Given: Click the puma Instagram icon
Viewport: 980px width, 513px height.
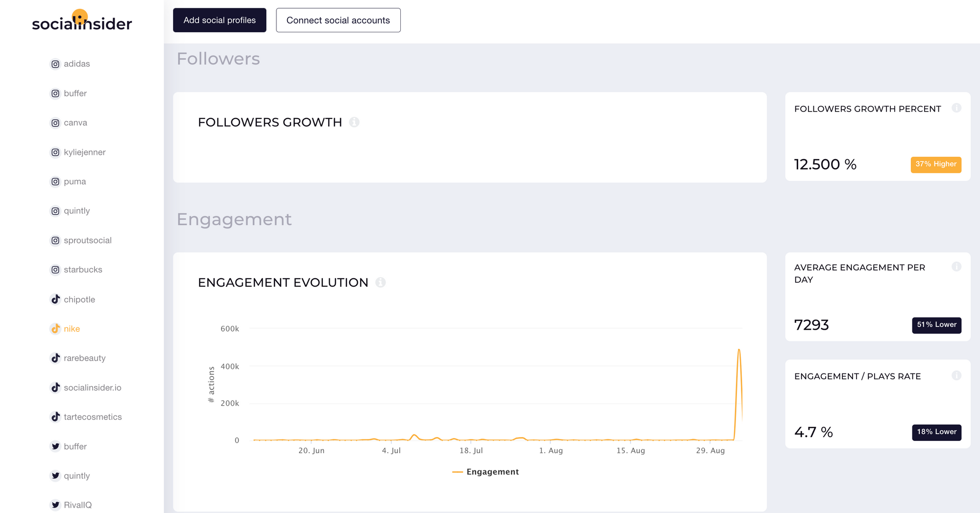Looking at the screenshot, I should (55, 182).
